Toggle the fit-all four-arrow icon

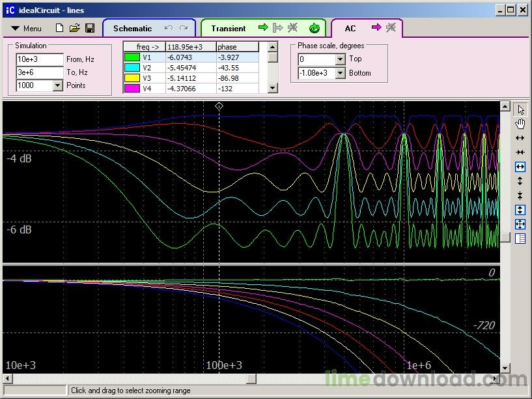(x=520, y=224)
